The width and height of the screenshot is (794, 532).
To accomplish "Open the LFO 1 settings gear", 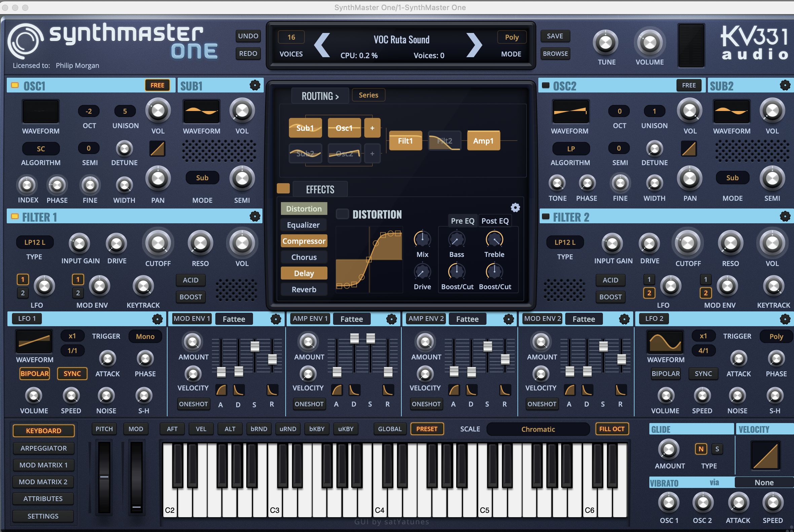I will coord(157,319).
